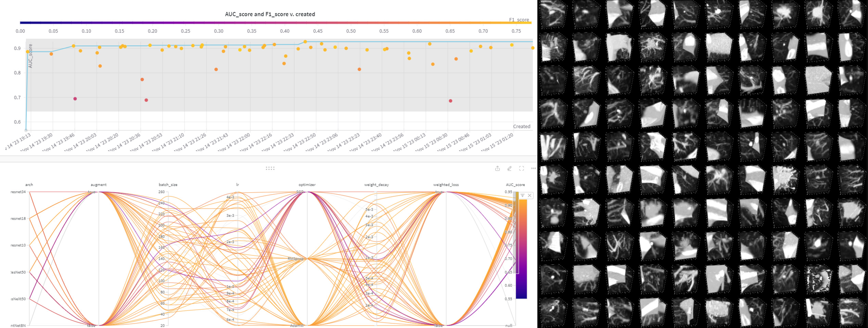Export the parallel coordinates panel
This screenshot has width=868, height=328.
497,168
